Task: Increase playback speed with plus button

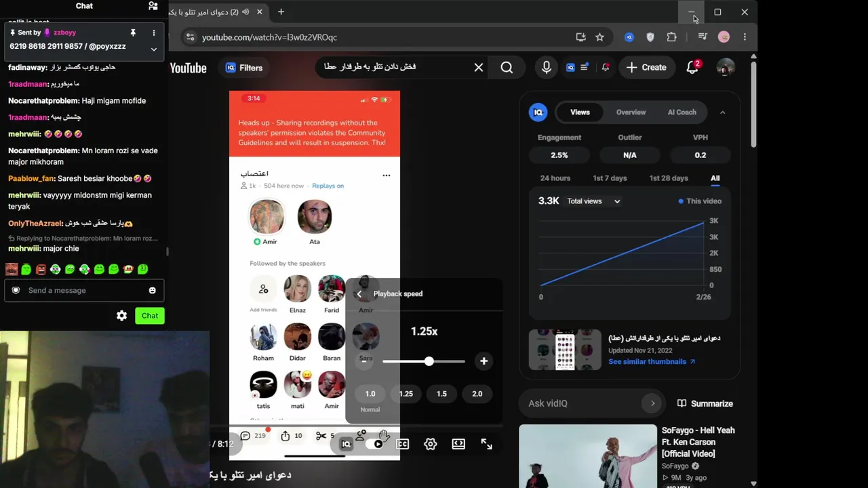Action: (484, 361)
